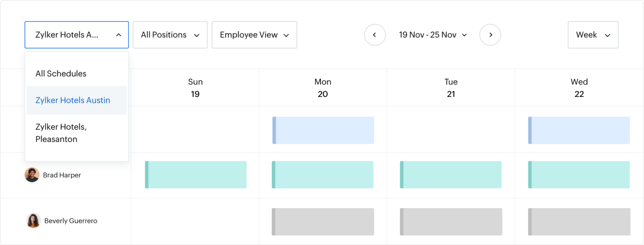This screenshot has height=245, width=644.
Task: Click the chevron on Employee View
Action: pos(287,35)
